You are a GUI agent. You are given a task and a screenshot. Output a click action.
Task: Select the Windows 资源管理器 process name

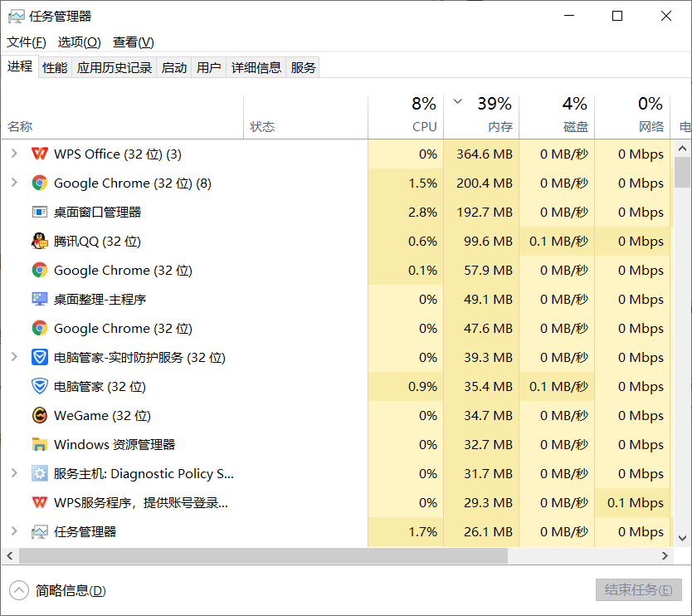(x=115, y=445)
